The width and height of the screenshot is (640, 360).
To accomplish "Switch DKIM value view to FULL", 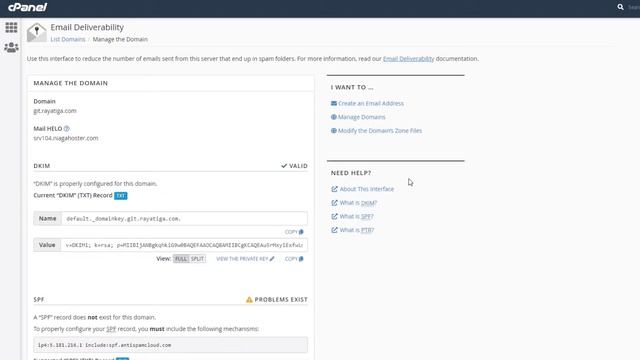I will click(181, 259).
